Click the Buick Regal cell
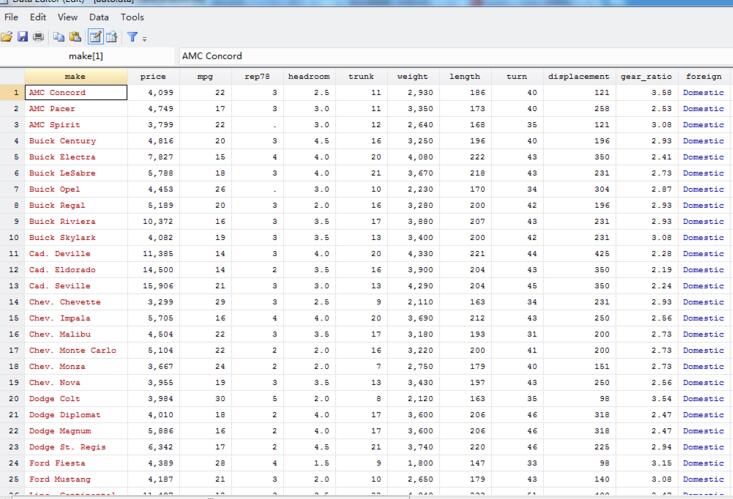This screenshot has width=733, height=499. pos(76,205)
